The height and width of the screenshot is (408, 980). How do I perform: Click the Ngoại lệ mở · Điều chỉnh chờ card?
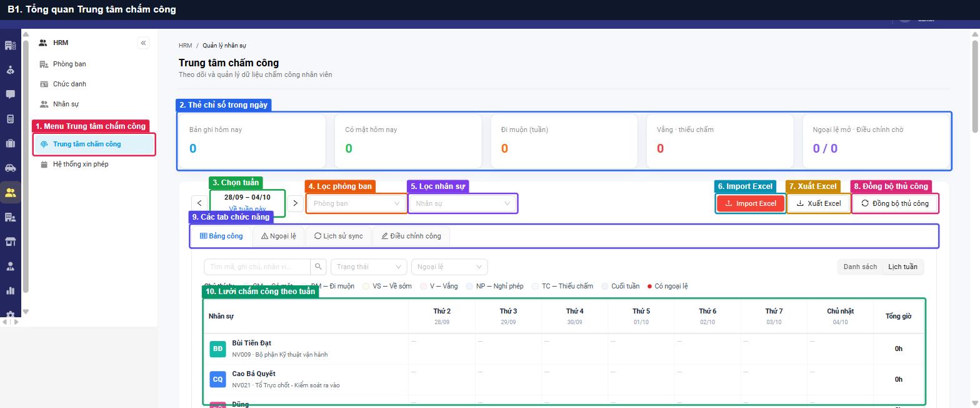(876, 141)
